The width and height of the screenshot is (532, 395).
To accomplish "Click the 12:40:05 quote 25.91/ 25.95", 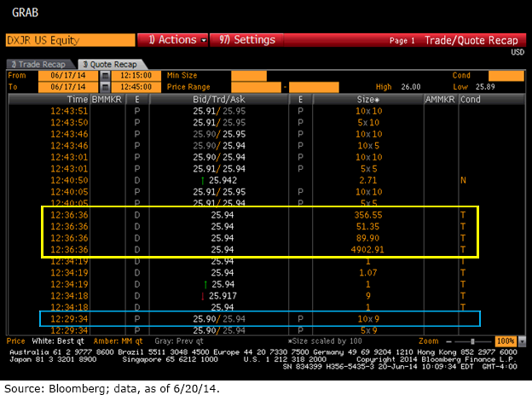I will pos(219,192).
